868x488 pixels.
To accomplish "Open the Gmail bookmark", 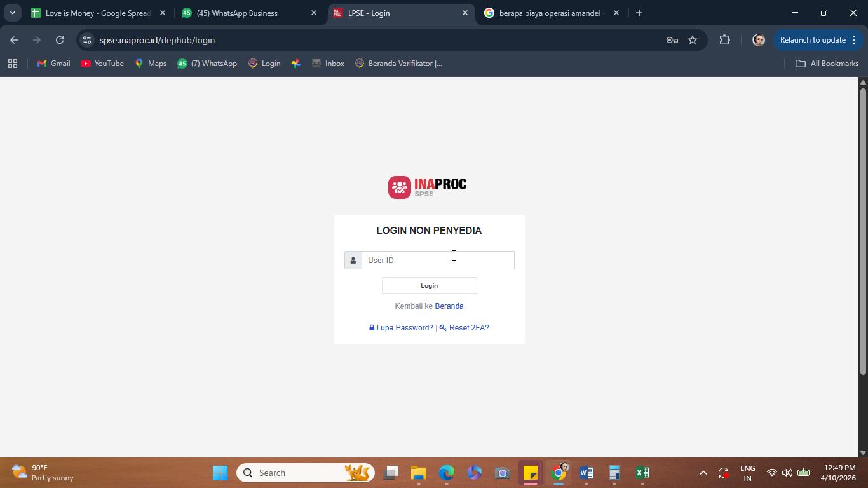I will (x=54, y=64).
